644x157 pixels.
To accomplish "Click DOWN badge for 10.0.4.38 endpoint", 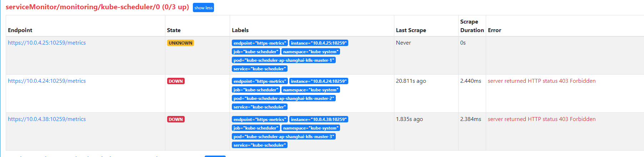I will (x=176, y=119).
